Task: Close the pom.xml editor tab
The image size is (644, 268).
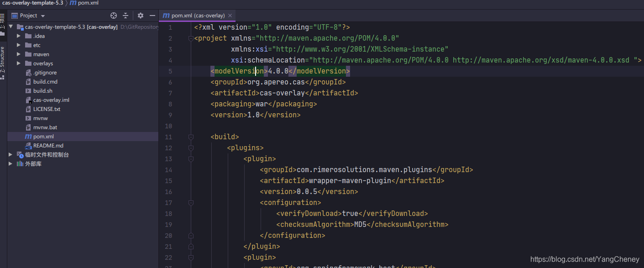Action: 230,16
